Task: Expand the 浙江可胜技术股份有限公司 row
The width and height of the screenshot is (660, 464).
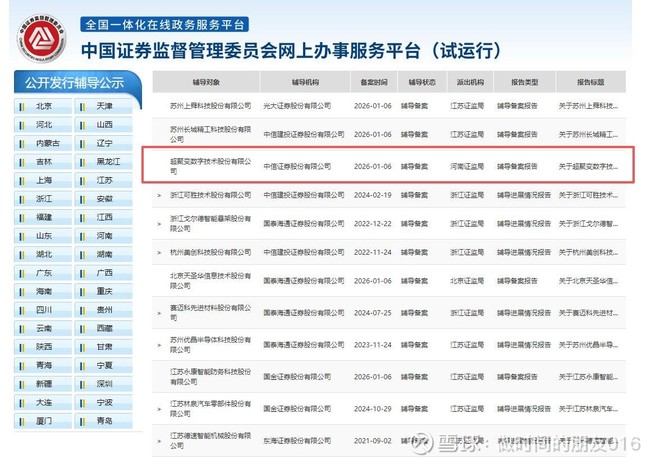Action: tap(159, 195)
